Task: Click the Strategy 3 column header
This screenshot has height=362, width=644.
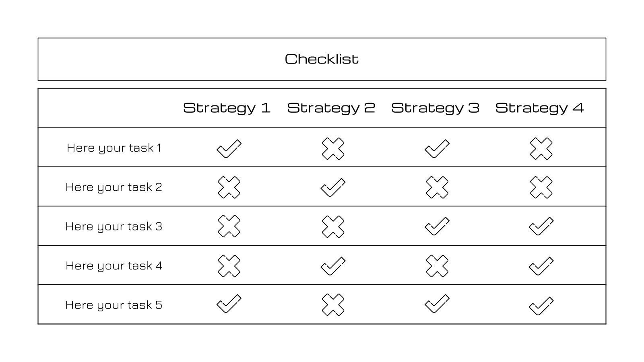Action: (x=435, y=108)
